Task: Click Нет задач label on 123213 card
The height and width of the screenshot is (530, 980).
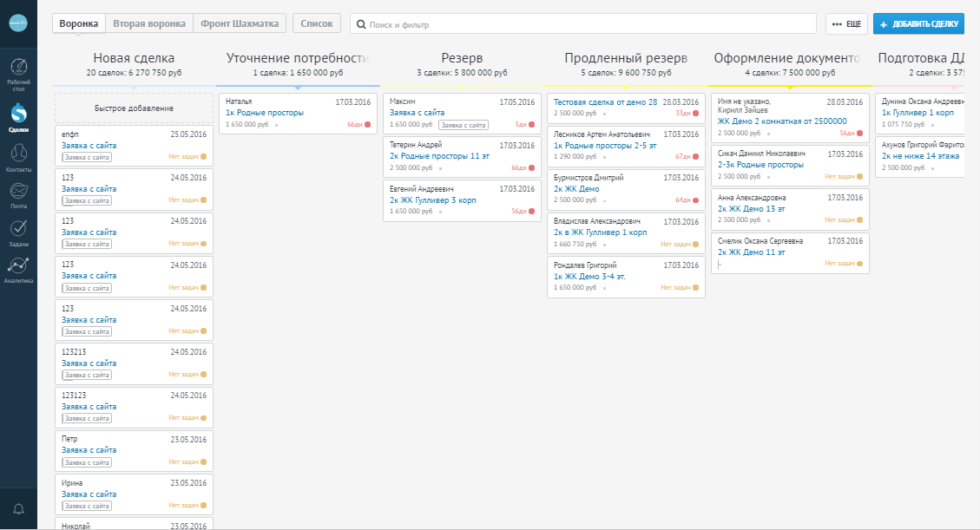Action: click(184, 374)
